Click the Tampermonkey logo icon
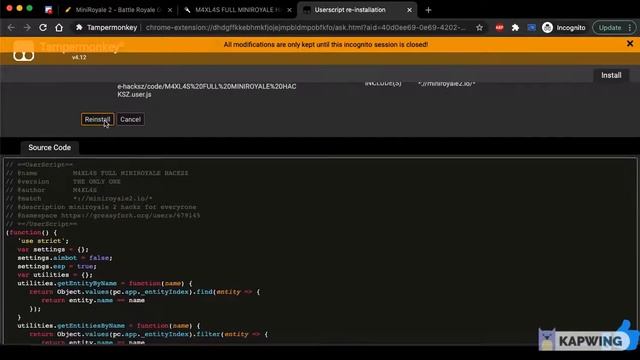 point(24,51)
